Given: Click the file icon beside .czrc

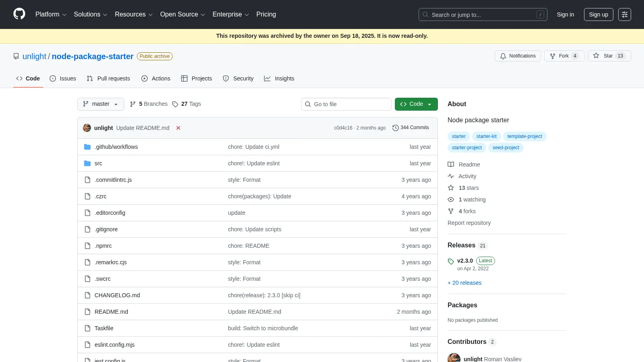Looking at the screenshot, I should [87, 196].
